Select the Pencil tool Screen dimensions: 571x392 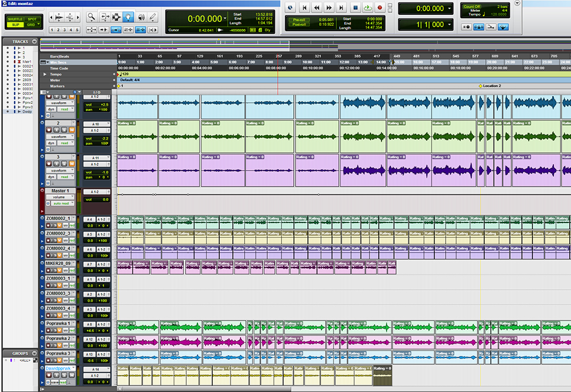point(153,17)
